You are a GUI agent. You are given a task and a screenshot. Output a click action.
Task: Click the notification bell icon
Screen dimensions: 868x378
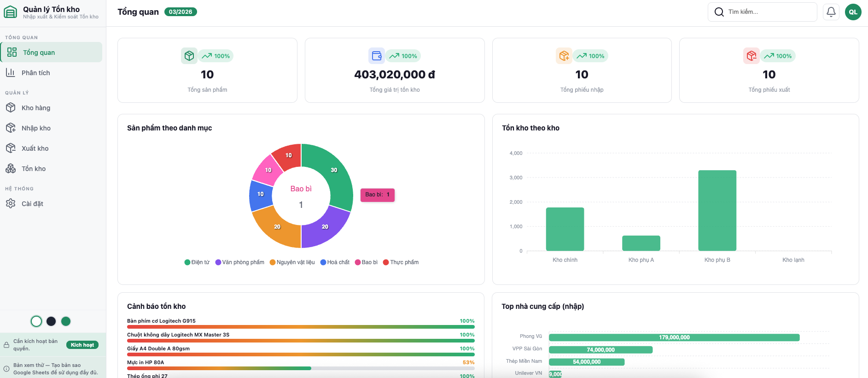(x=831, y=12)
